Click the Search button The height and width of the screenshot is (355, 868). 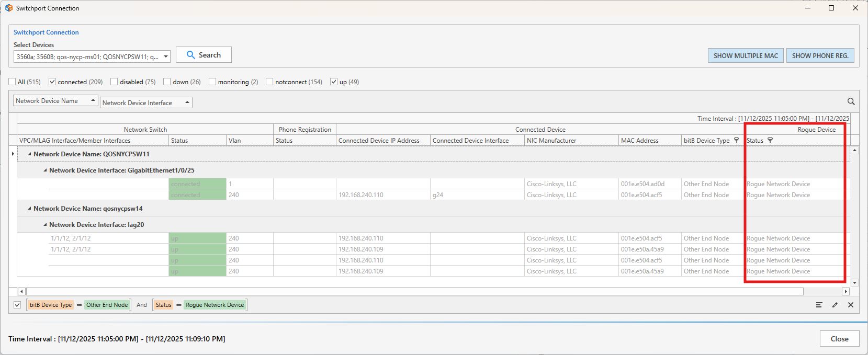204,55
